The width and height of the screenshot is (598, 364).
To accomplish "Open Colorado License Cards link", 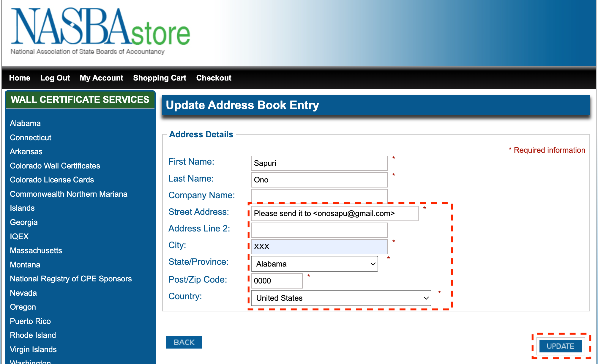I will [x=52, y=180].
